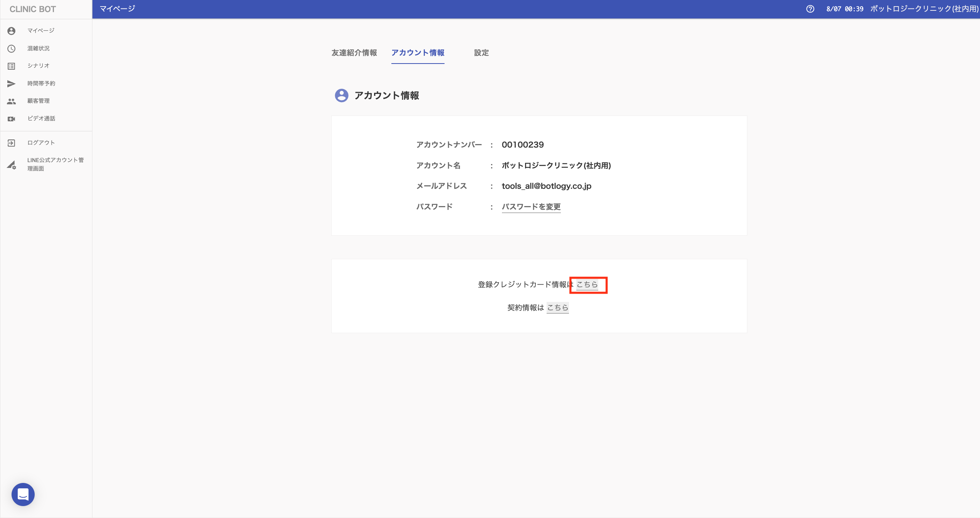
Task: Click the CLINIC BOT logo text
Action: 33,9
